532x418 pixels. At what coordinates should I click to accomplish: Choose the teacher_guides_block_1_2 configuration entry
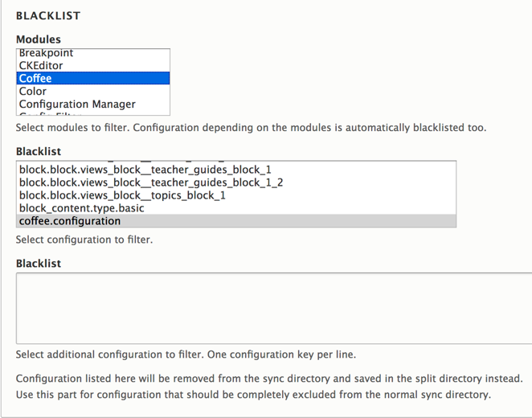[x=151, y=183]
